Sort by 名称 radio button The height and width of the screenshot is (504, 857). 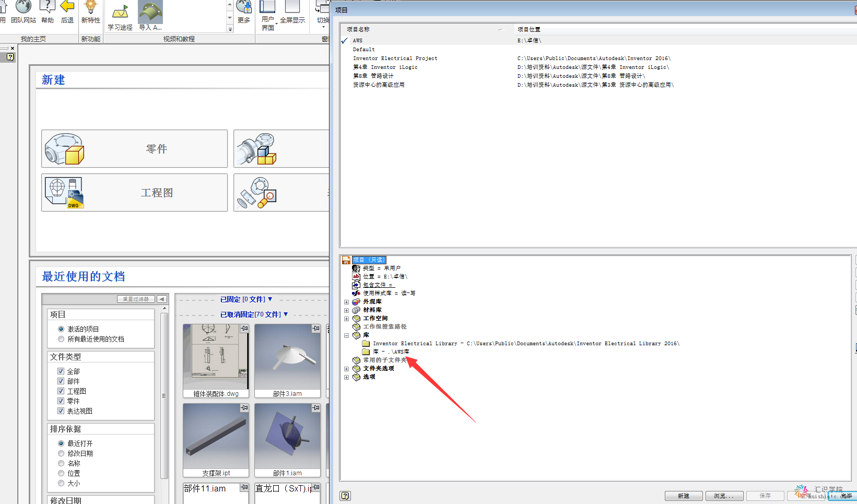pos(61,463)
